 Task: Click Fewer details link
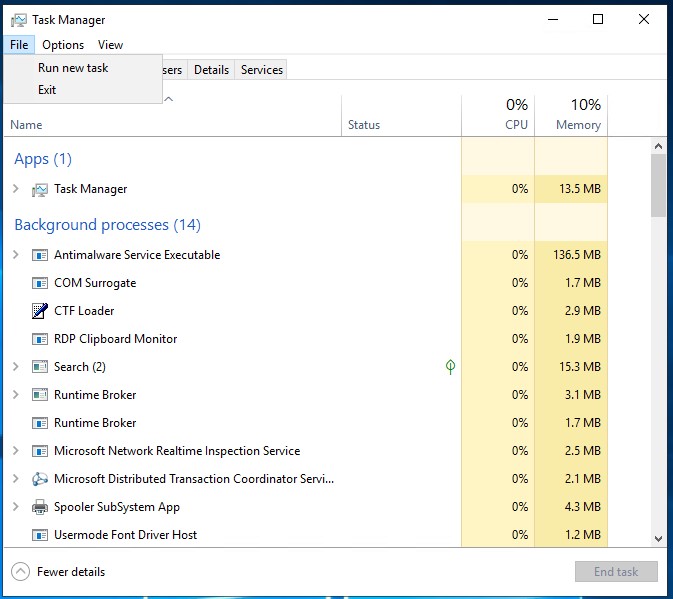coord(71,572)
